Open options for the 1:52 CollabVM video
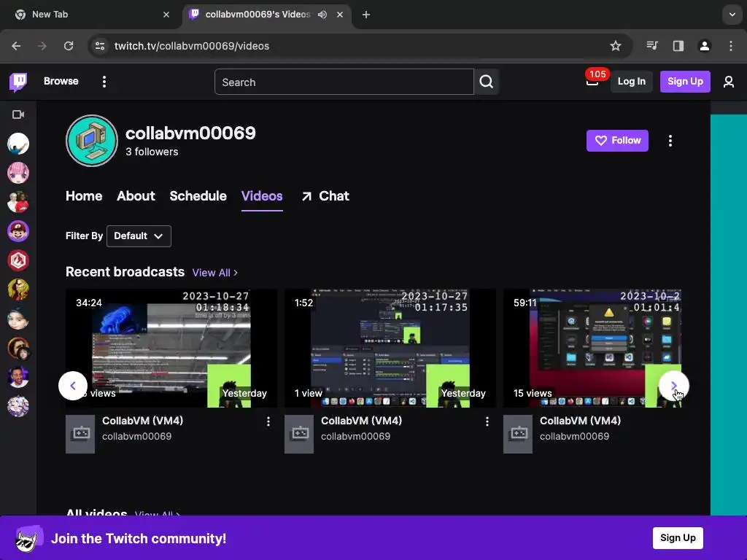Viewport: 747px width, 560px height. point(487,421)
